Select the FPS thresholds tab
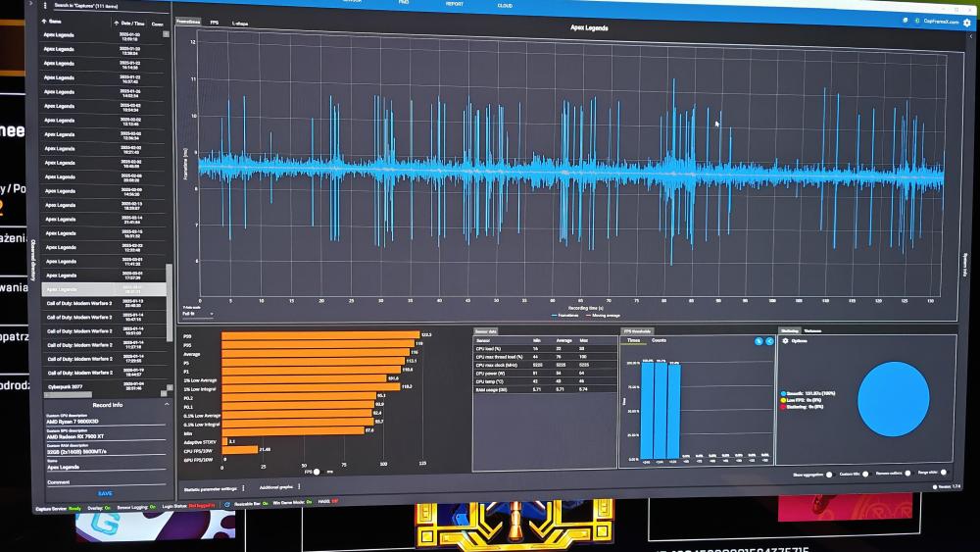980x552 pixels. pyautogui.click(x=637, y=331)
